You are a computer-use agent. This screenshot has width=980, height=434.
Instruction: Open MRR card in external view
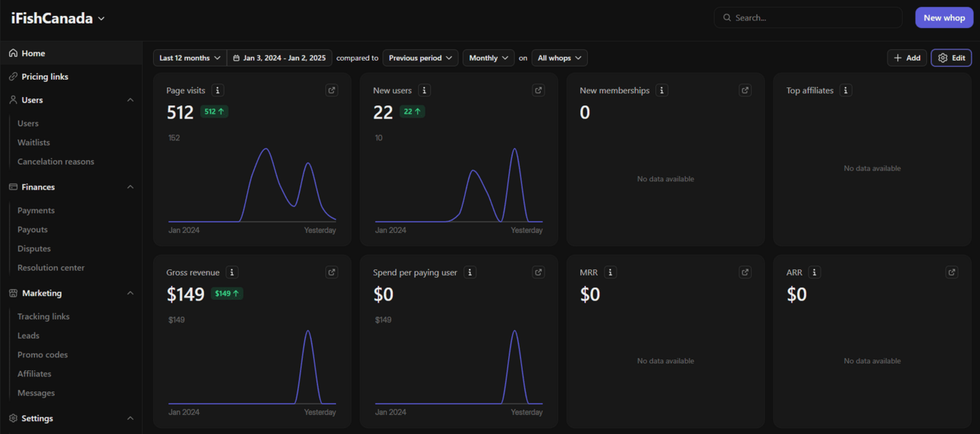coord(745,272)
